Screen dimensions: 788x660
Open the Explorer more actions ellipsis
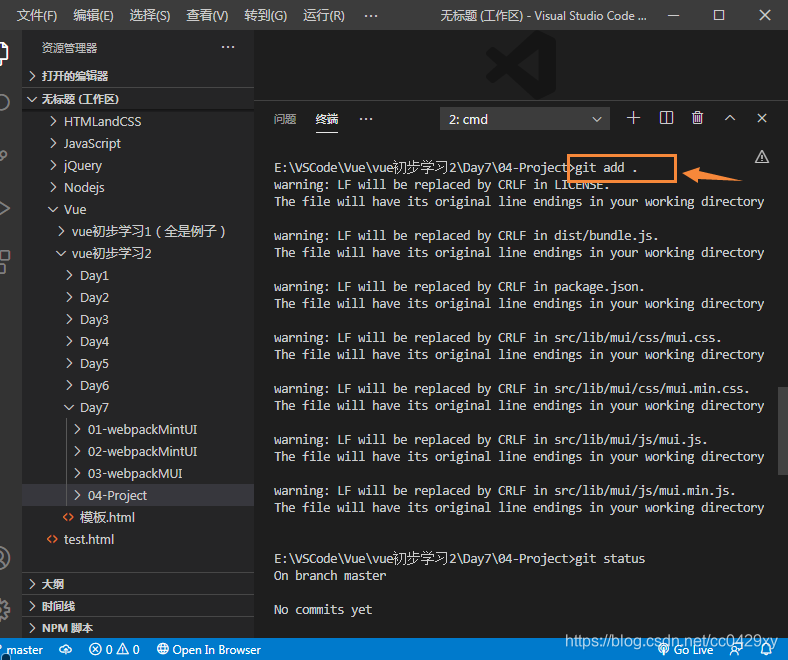(x=228, y=47)
